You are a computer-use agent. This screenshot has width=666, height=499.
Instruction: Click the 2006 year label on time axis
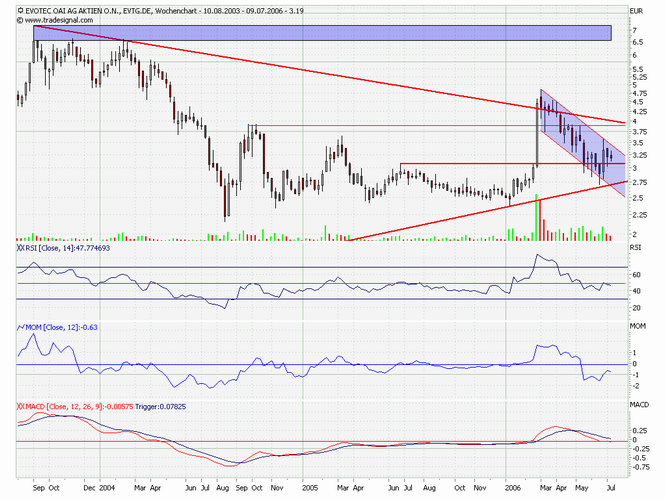pyautogui.click(x=513, y=488)
